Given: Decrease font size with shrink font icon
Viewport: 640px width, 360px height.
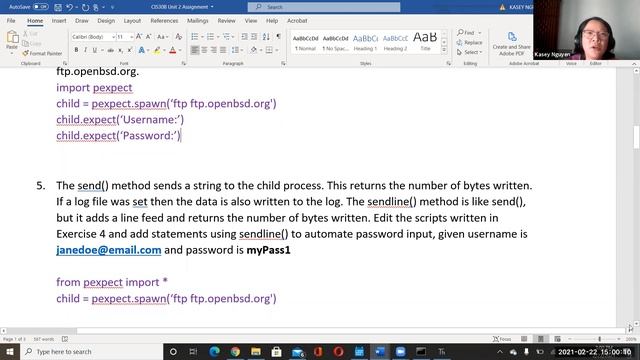Looking at the screenshot, I should (x=149, y=37).
